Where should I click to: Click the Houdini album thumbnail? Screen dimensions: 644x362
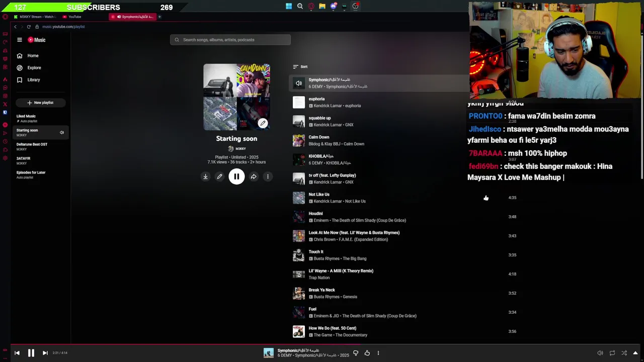pyautogui.click(x=299, y=217)
